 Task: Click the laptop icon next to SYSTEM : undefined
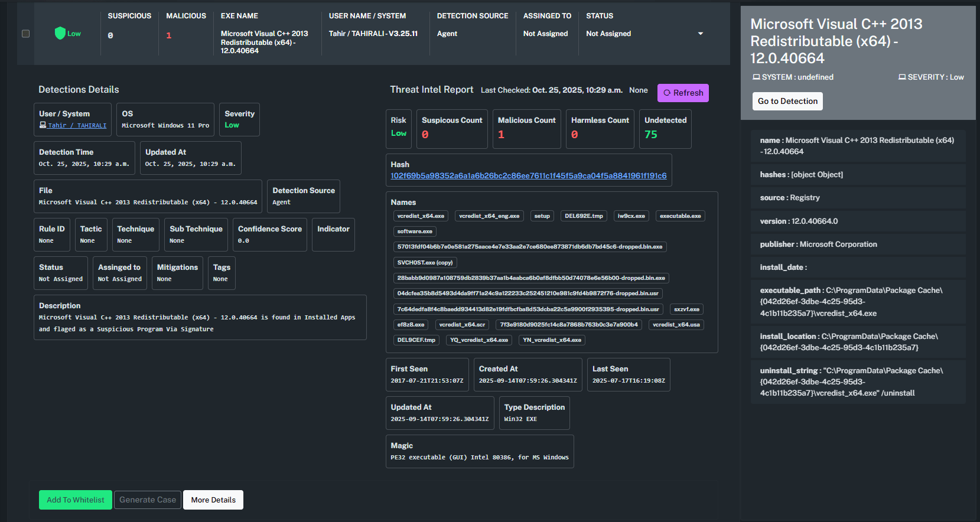pos(756,77)
